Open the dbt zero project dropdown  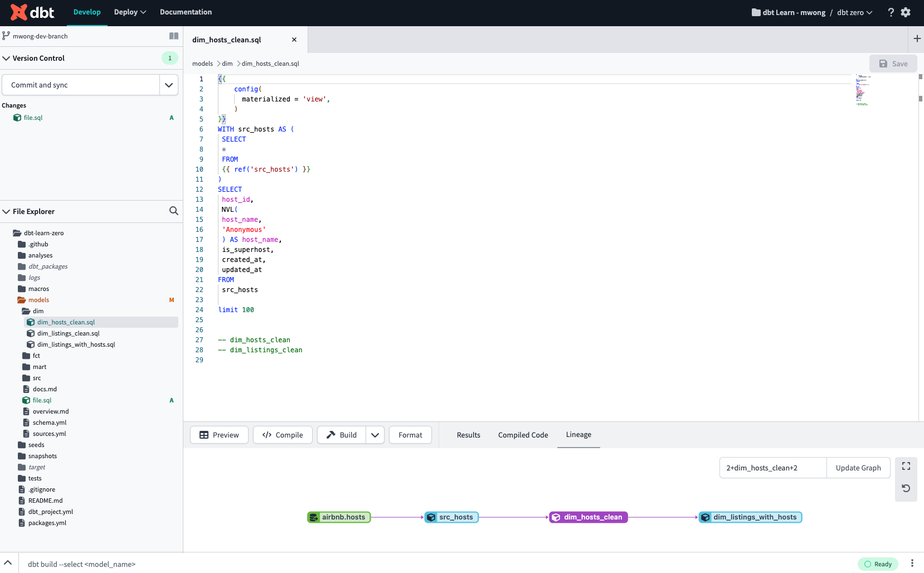click(x=854, y=12)
